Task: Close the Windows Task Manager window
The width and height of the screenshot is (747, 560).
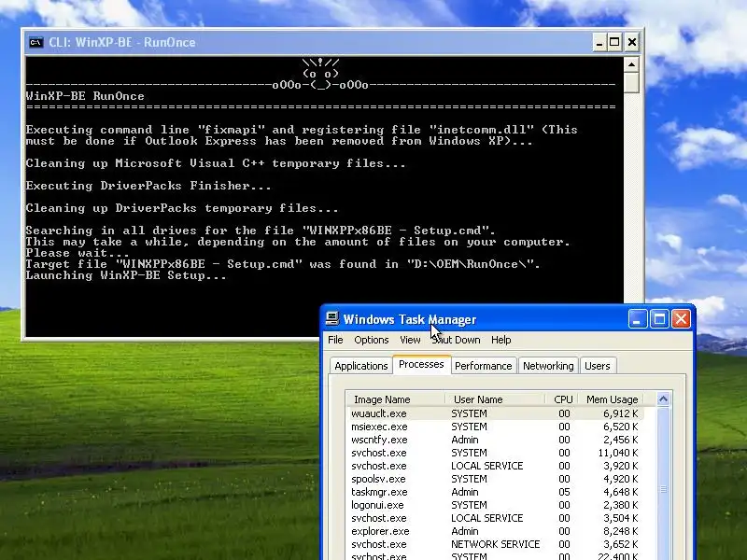Action: 682,318
